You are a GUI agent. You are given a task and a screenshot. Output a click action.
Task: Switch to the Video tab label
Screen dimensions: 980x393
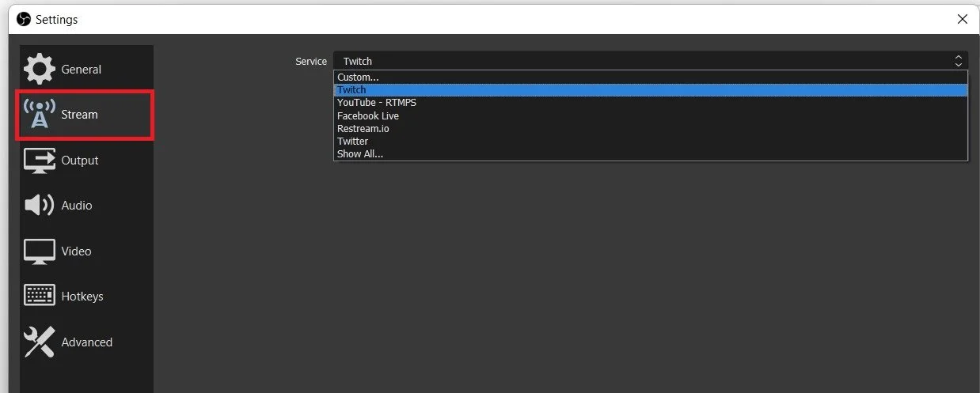click(77, 251)
